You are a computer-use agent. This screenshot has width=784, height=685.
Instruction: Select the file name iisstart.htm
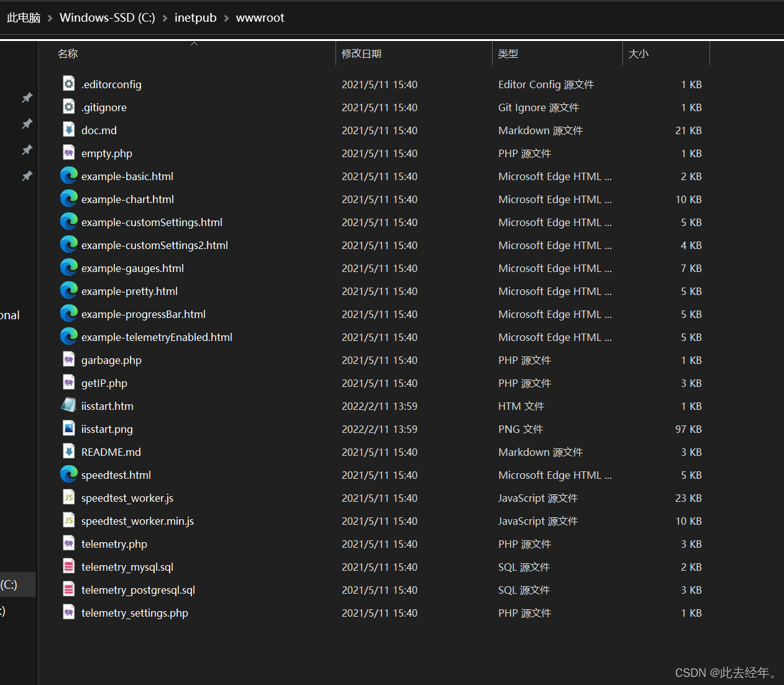107,406
